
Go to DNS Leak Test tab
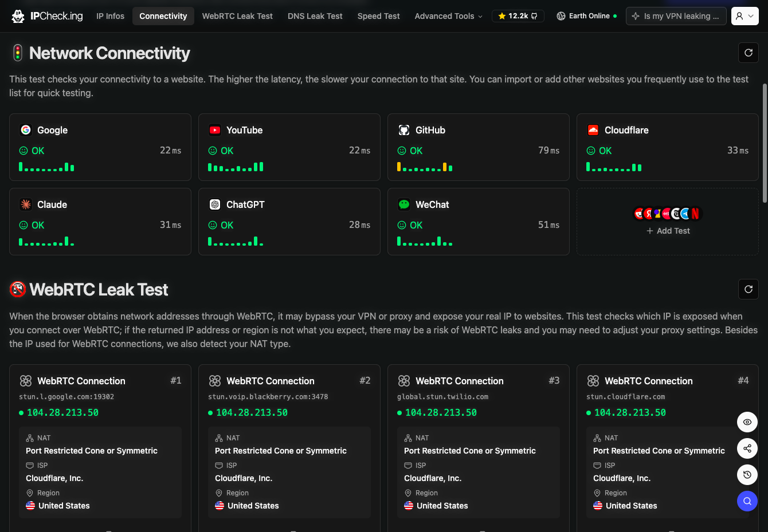click(x=315, y=16)
